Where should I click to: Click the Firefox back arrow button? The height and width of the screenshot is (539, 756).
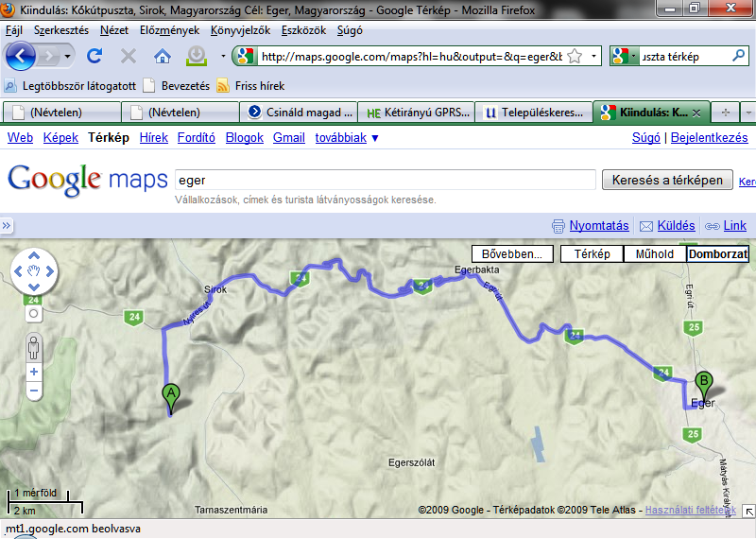pos(20,57)
